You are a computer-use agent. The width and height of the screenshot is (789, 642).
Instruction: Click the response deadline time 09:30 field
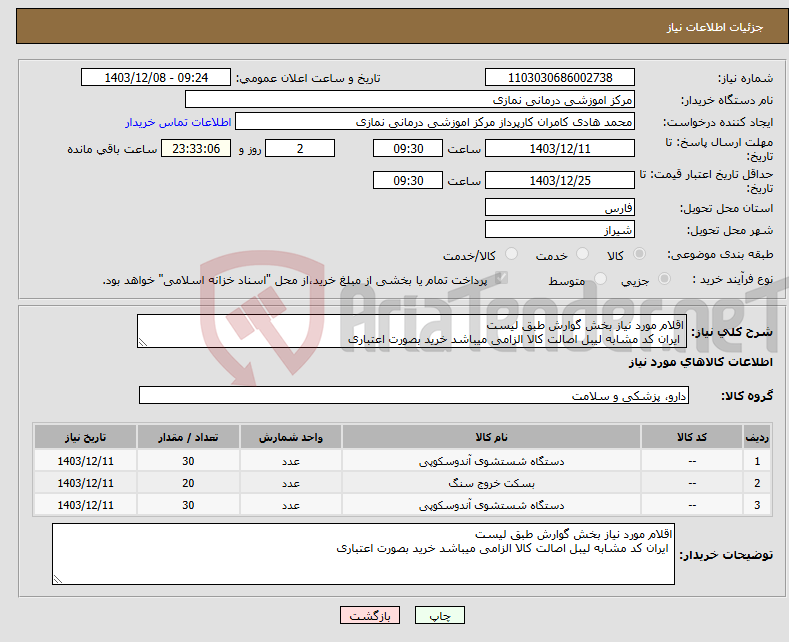pos(408,148)
